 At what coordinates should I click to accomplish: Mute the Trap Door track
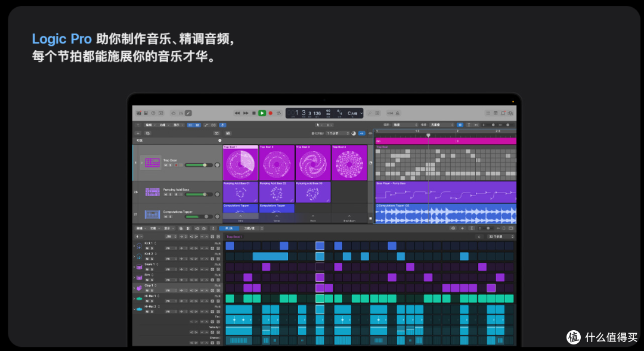pyautogui.click(x=166, y=165)
